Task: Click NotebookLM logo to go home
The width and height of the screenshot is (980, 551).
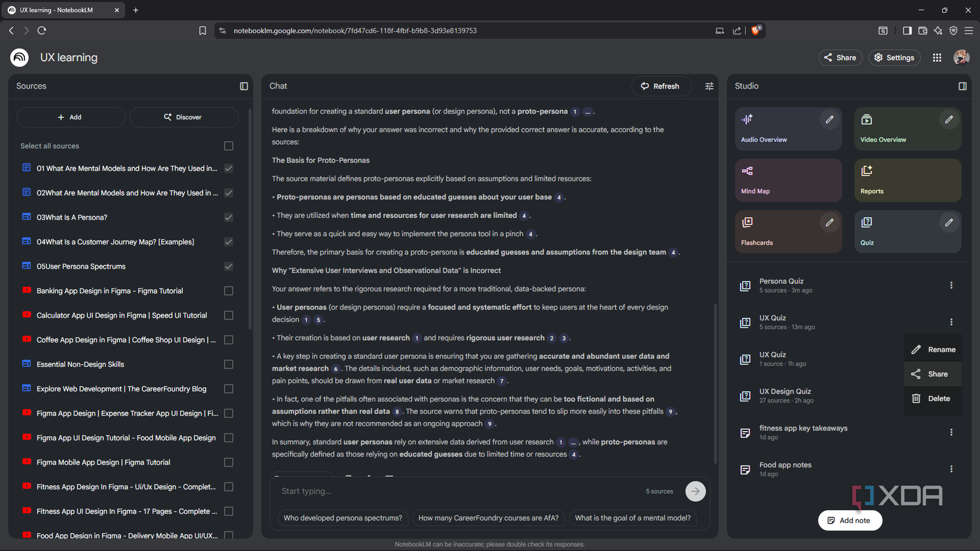Action: [20, 58]
